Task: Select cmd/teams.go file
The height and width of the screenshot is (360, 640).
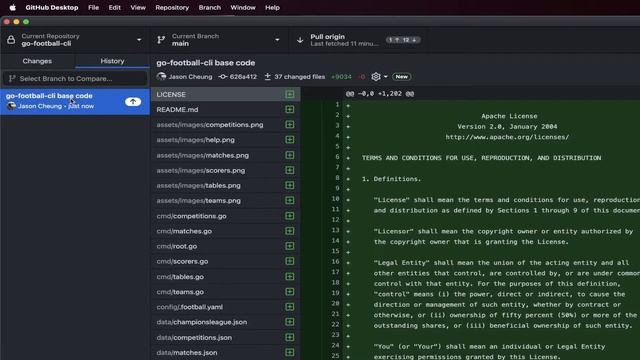Action: tap(226, 292)
